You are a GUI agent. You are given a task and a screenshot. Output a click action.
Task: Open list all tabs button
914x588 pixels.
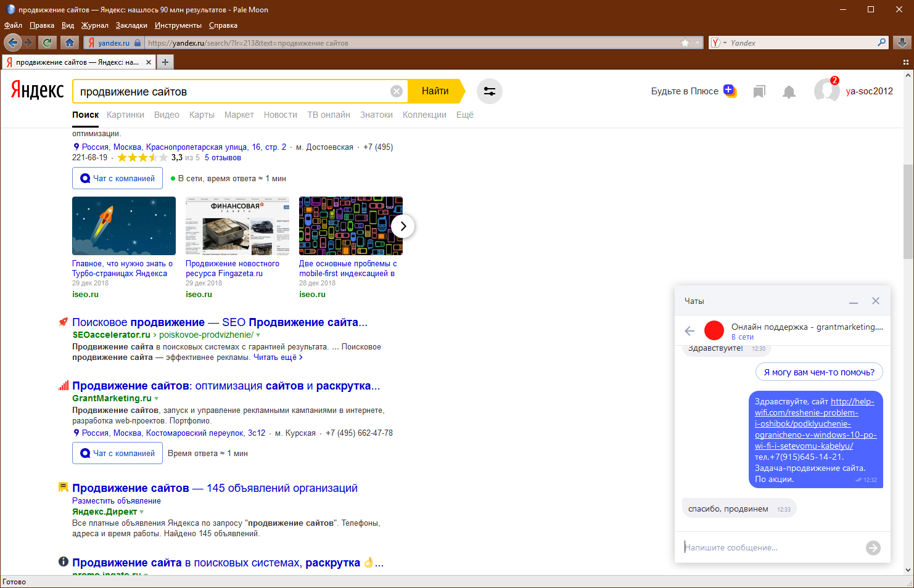pos(906,62)
